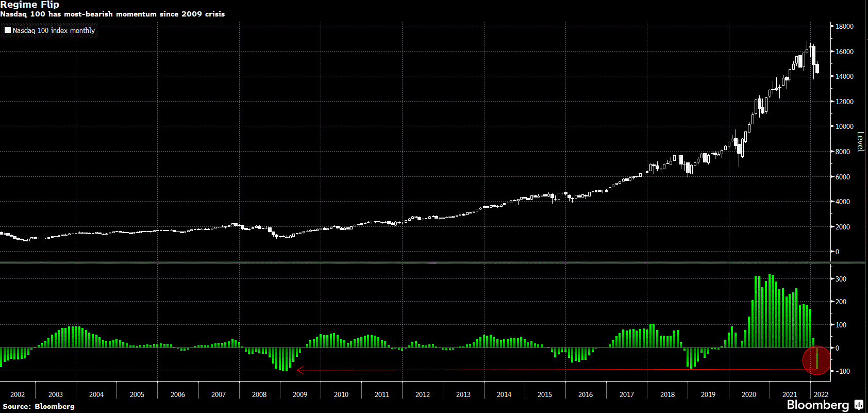Pick the 2015 year label on the x-axis
Viewport: 868px width, 413px height.
(x=545, y=394)
